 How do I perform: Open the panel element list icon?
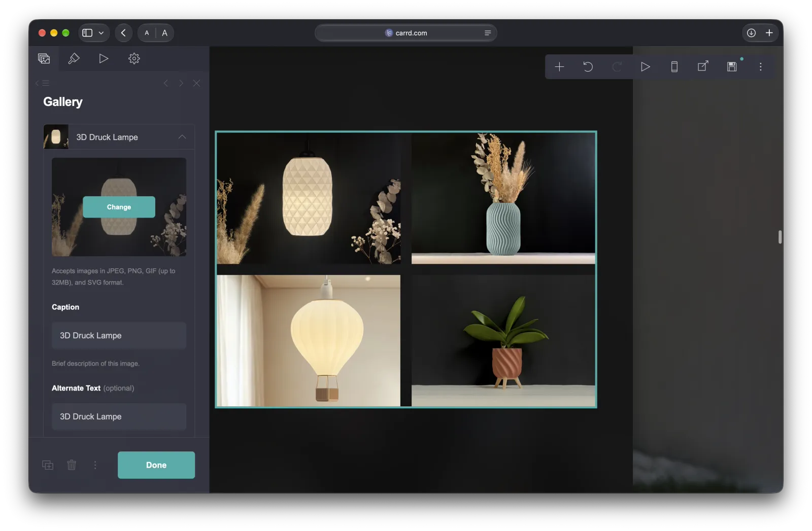[43, 83]
